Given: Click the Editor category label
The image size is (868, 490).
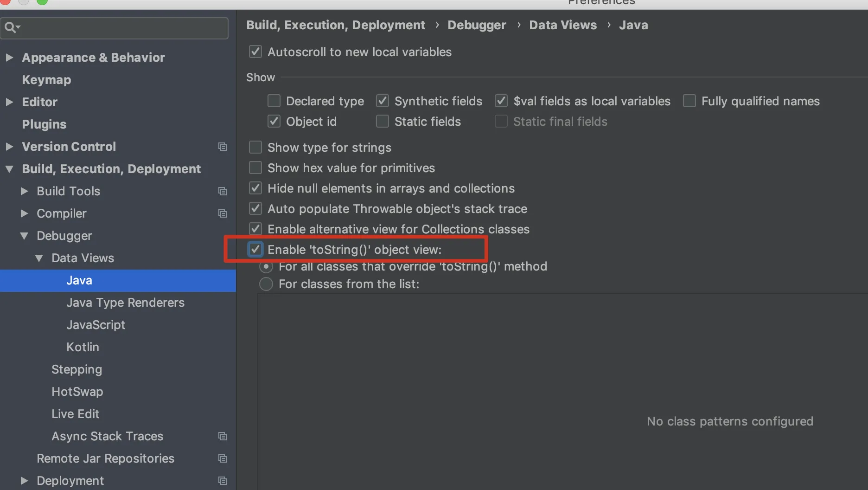Looking at the screenshot, I should [x=39, y=102].
